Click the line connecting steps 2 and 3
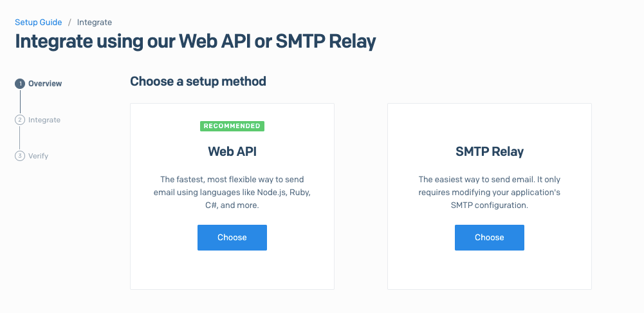This screenshot has width=644, height=313. 20,138
